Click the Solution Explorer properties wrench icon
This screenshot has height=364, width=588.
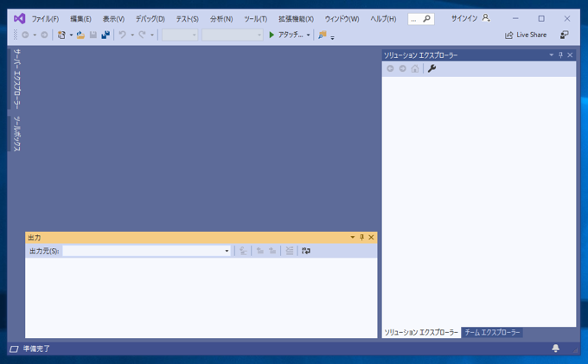point(432,68)
